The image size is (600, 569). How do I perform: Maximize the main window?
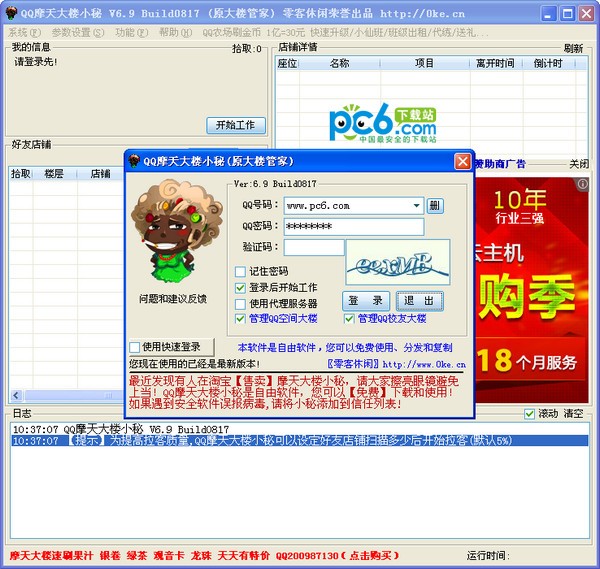click(567, 14)
